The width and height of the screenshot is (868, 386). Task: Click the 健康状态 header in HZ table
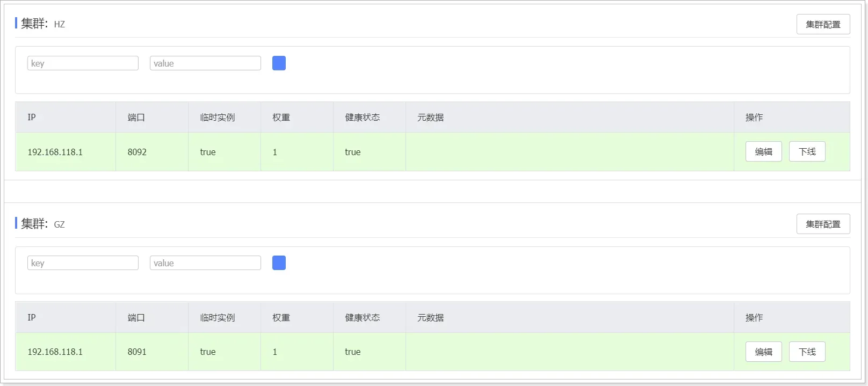[363, 118]
